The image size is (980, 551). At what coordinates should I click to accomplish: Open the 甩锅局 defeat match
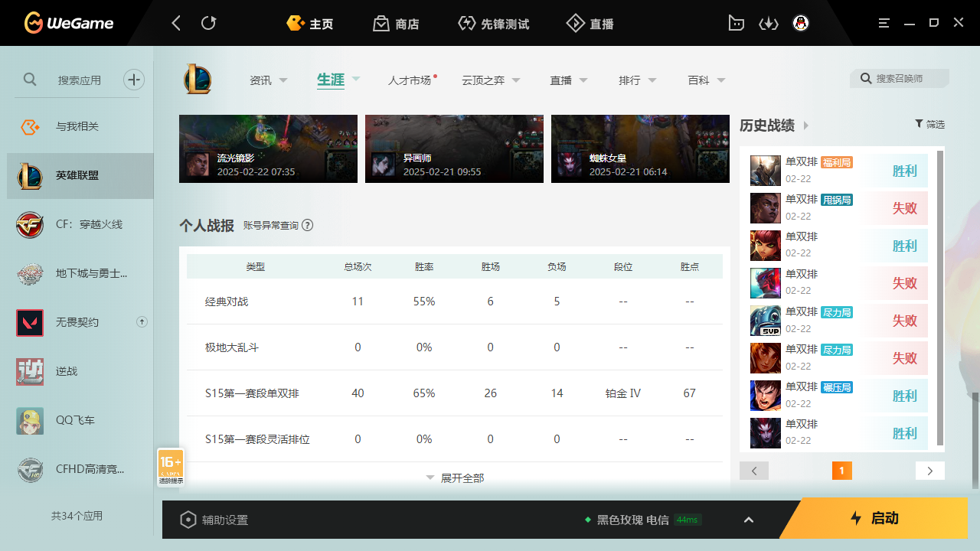coord(839,208)
